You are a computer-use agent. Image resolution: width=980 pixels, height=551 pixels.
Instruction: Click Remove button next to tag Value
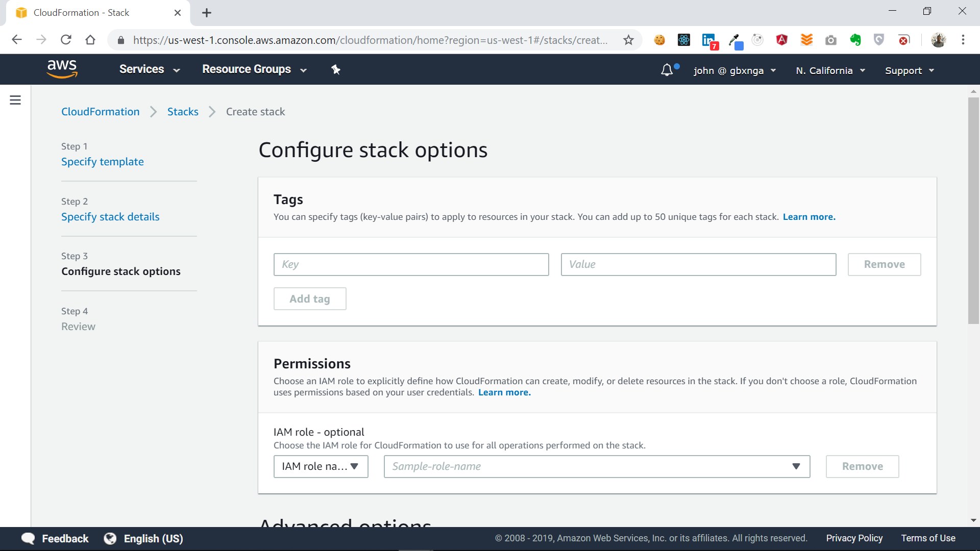pyautogui.click(x=884, y=264)
